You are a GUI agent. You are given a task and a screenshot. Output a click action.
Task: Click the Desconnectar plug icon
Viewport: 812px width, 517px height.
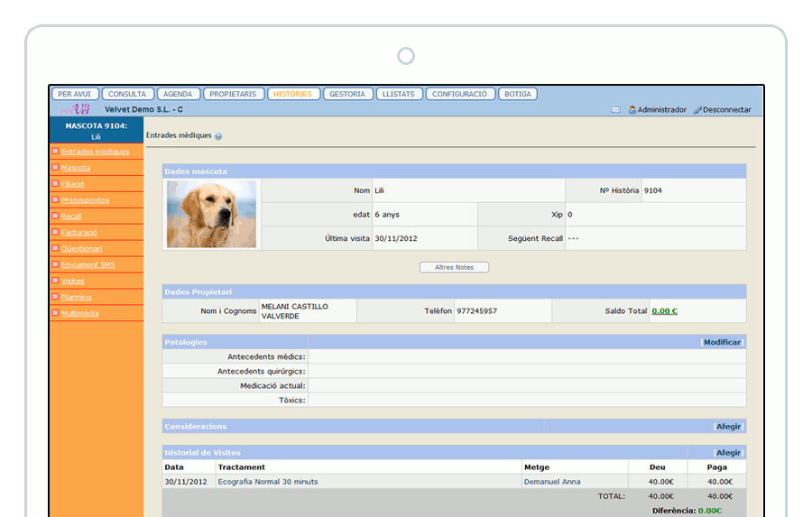click(697, 110)
